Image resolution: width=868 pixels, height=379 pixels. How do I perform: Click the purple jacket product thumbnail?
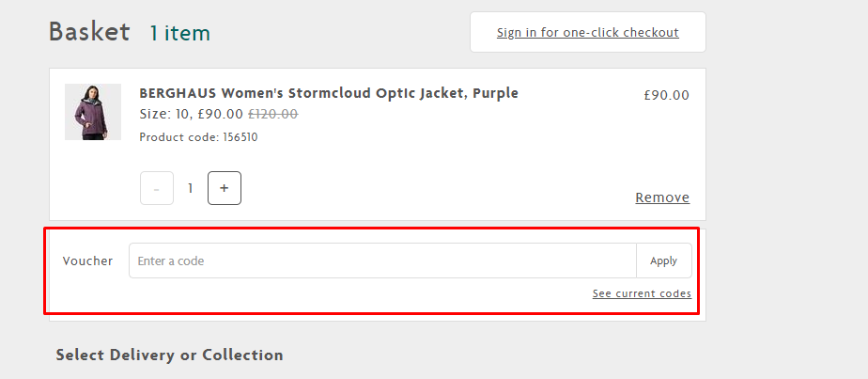(93, 112)
